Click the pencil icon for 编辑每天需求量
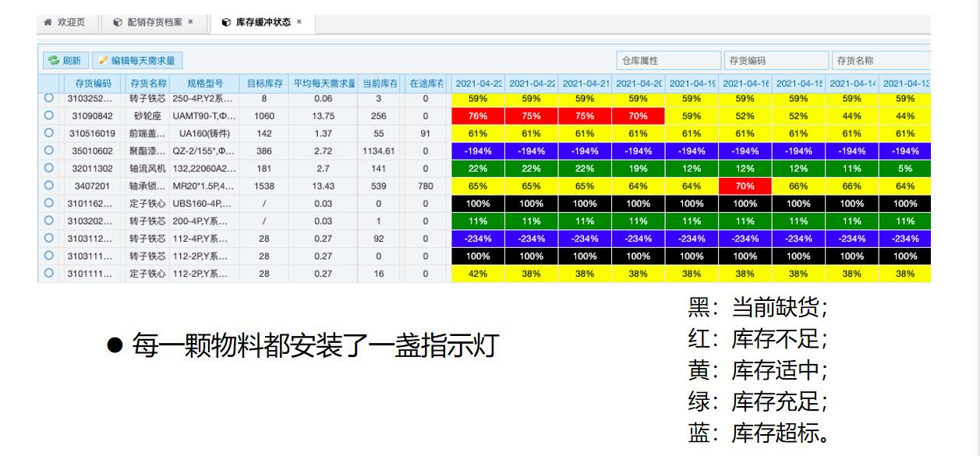This screenshot has width=980, height=456. coord(103,60)
